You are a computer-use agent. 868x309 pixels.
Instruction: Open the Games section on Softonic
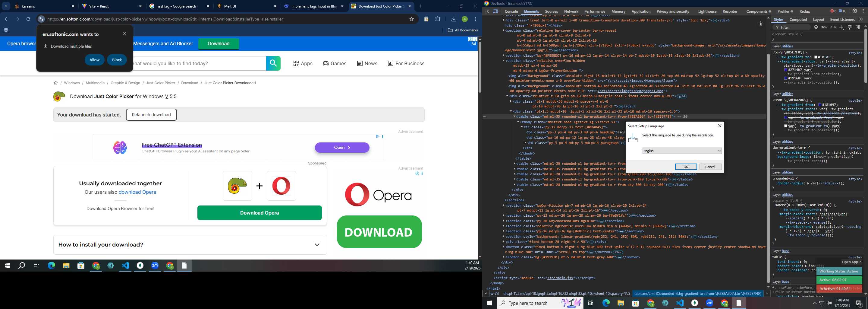pyautogui.click(x=334, y=63)
